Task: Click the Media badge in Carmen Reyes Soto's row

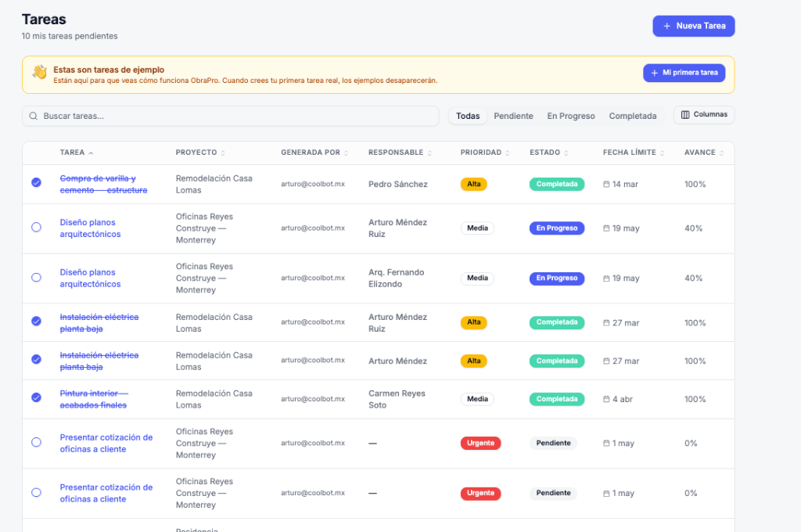Action: tap(477, 399)
